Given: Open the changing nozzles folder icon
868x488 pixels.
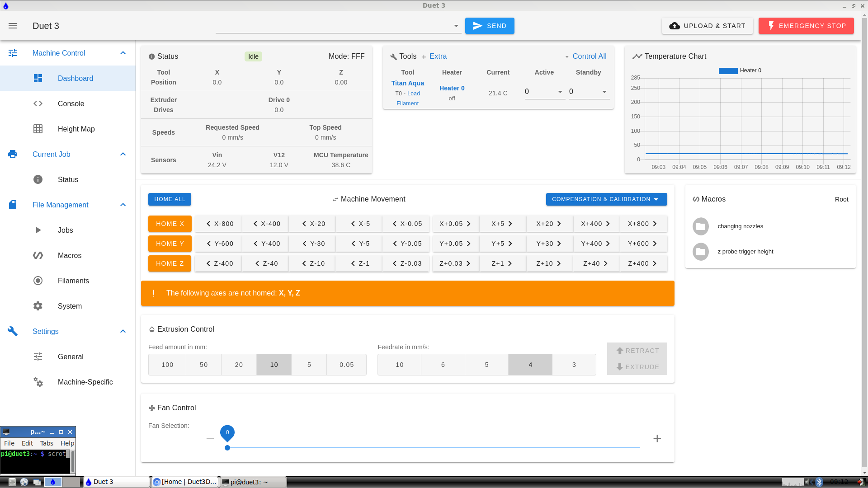Looking at the screenshot, I should 701,226.
